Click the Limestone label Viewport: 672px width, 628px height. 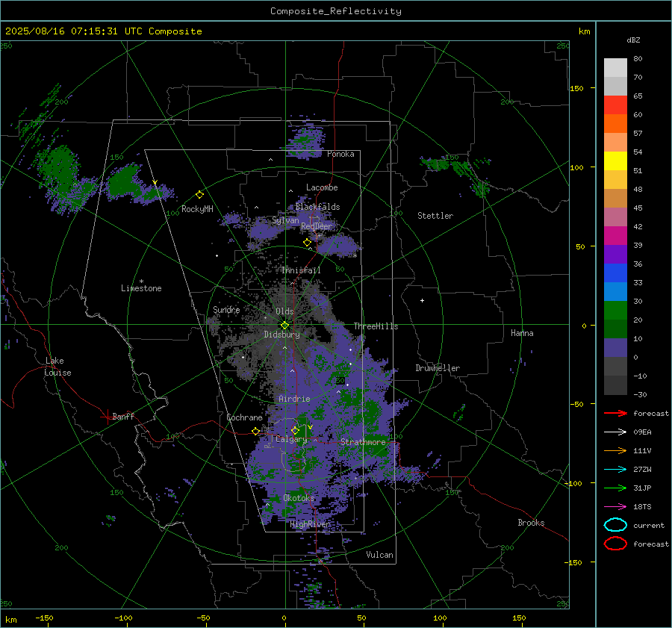(141, 288)
